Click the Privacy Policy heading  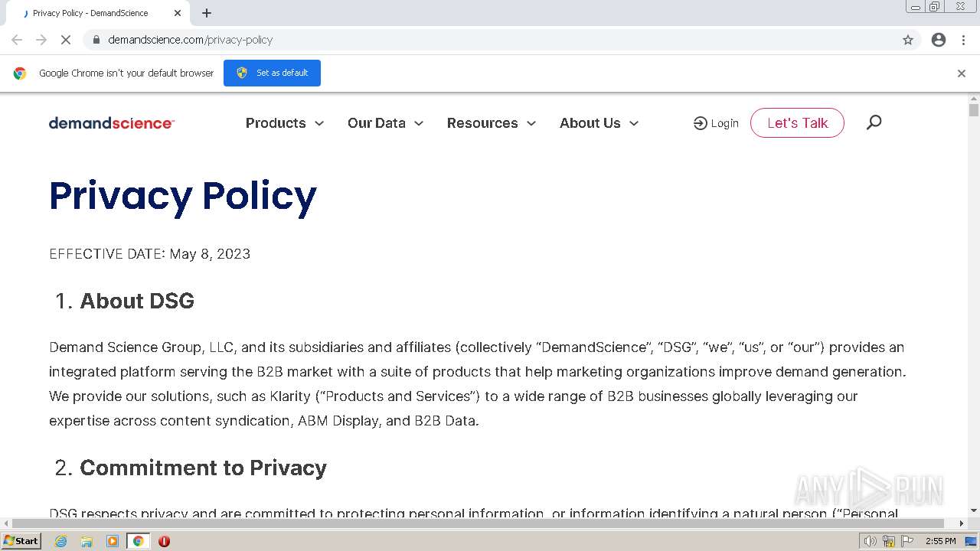(183, 196)
